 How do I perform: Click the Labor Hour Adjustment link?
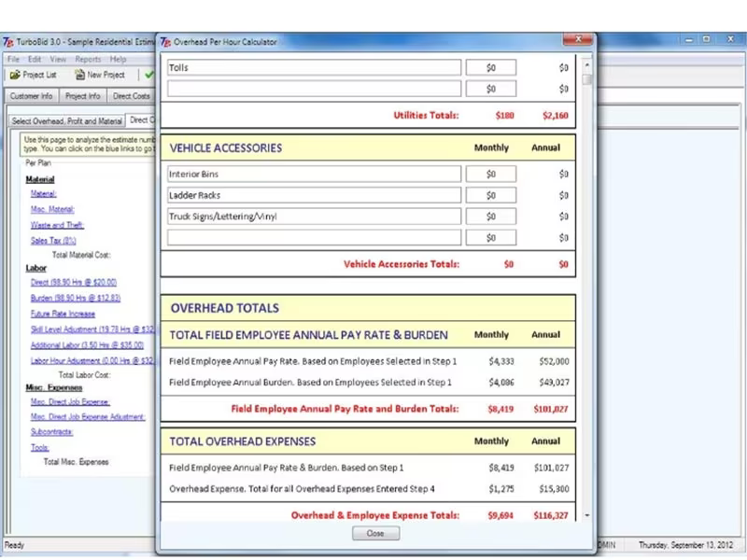(x=92, y=360)
